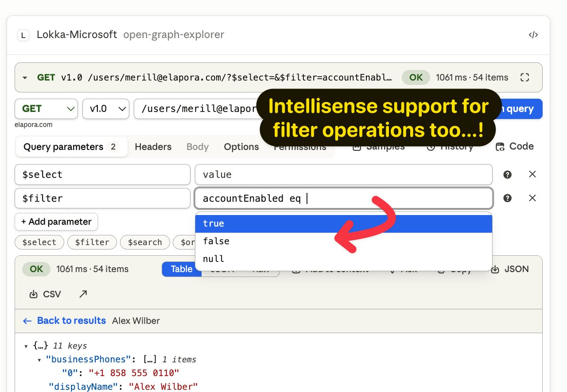Image resolution: width=567 pixels, height=392 pixels.
Task: Focus the accountEnabled eq filter value field
Action: click(x=344, y=198)
